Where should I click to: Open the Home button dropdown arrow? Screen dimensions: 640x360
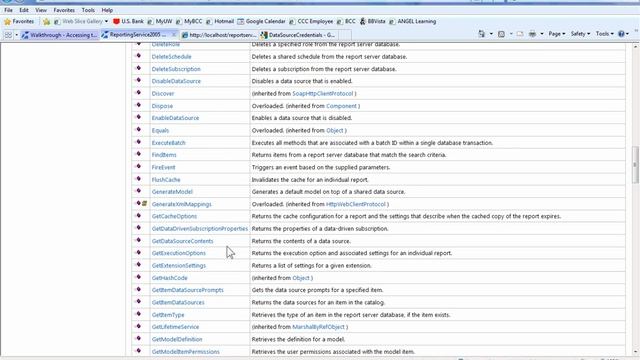(491, 34)
